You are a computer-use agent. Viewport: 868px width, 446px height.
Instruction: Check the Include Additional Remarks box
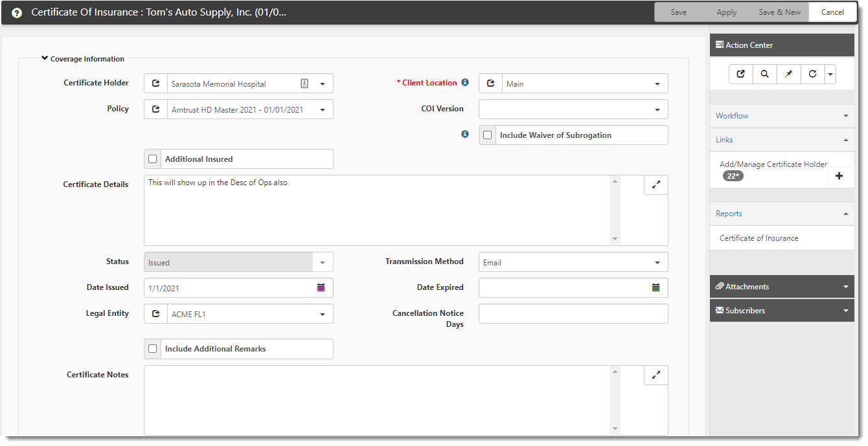point(153,349)
